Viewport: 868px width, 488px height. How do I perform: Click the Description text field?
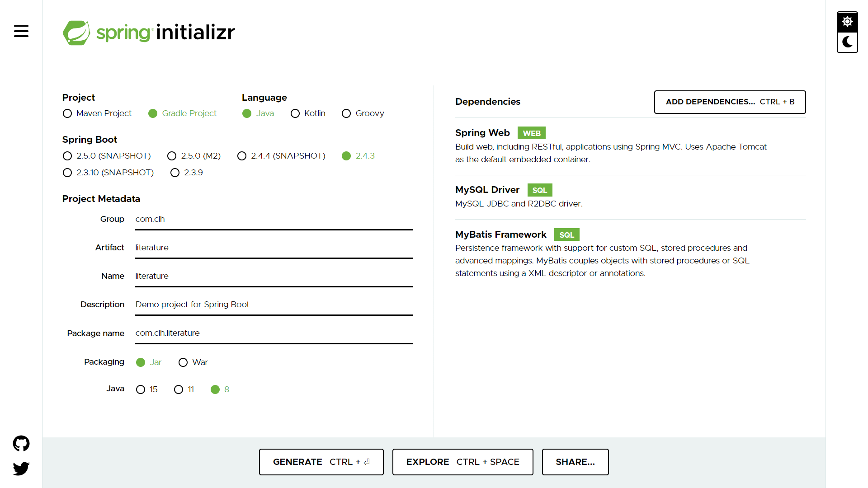coord(274,305)
